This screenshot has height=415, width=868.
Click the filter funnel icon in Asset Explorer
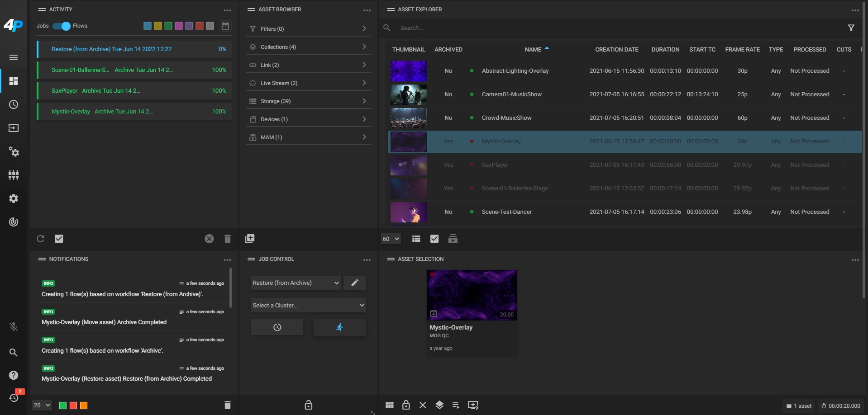851,28
